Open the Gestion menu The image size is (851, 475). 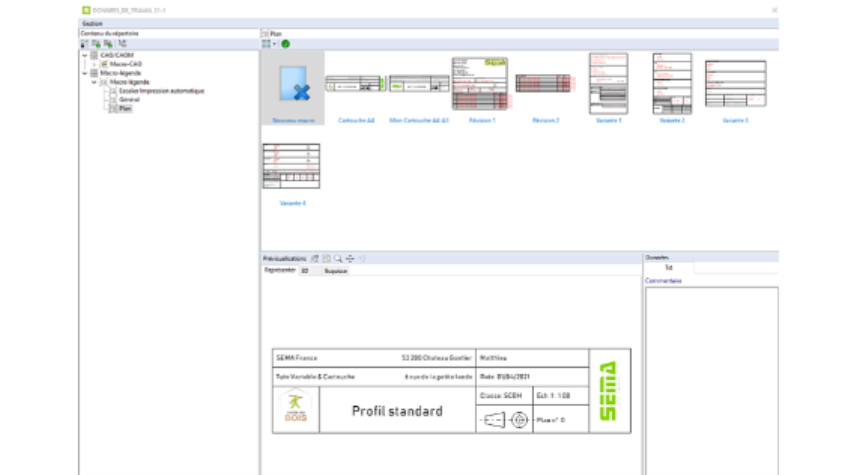[92, 22]
